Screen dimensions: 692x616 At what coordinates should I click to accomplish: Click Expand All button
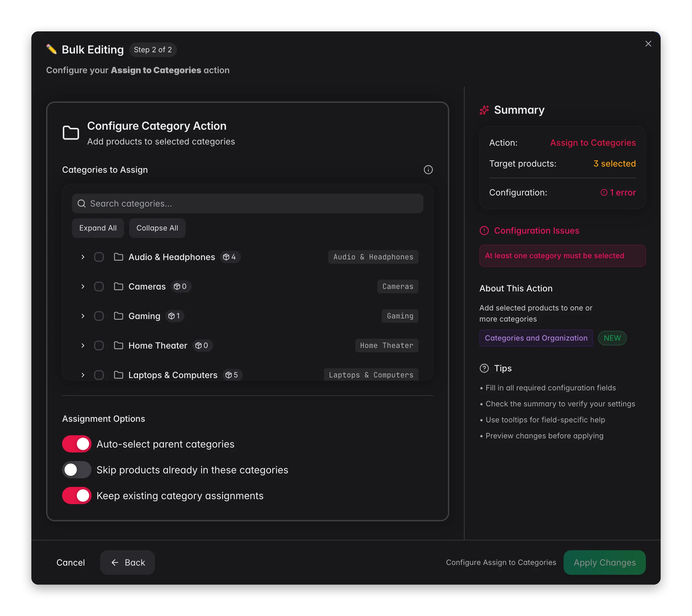click(x=98, y=228)
